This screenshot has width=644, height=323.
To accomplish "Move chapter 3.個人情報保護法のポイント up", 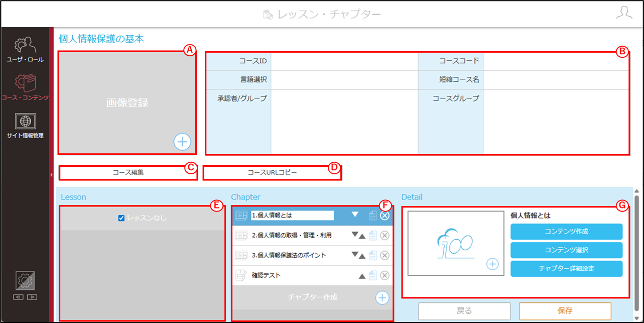I will pos(362,257).
